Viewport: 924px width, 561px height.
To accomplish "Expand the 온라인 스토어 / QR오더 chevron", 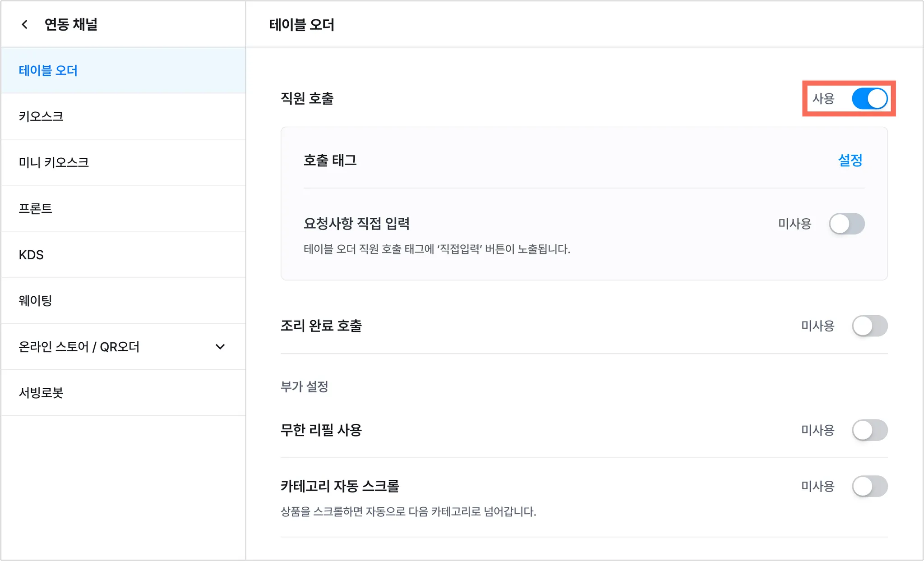I will coord(220,347).
